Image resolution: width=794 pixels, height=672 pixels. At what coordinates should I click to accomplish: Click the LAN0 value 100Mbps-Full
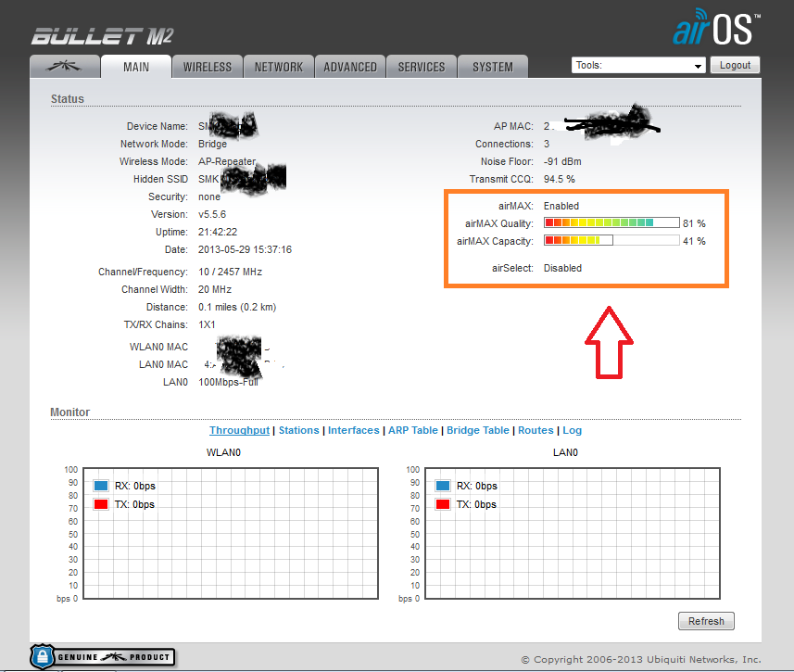[x=228, y=382]
